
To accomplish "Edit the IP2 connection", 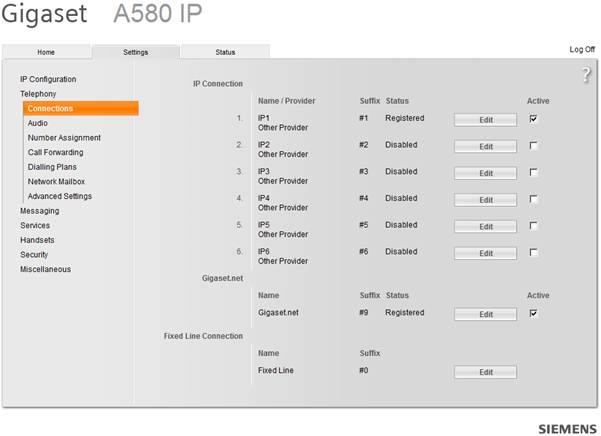I will [485, 146].
